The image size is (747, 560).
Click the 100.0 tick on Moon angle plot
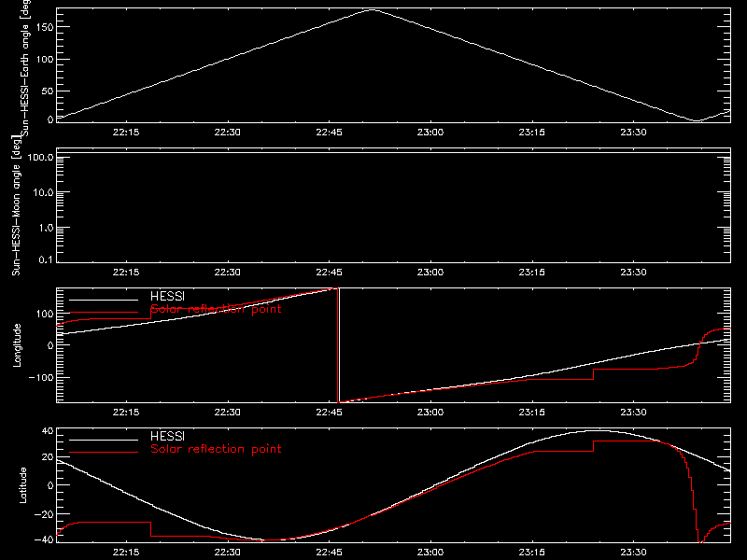point(40,158)
